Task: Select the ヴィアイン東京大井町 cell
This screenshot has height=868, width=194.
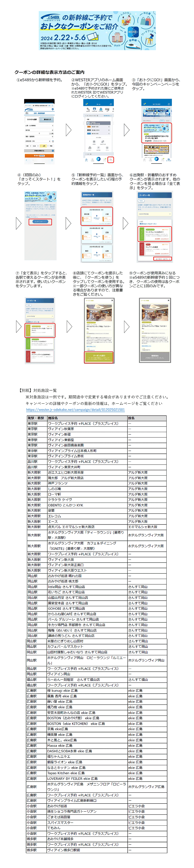Action: tap(87, 467)
